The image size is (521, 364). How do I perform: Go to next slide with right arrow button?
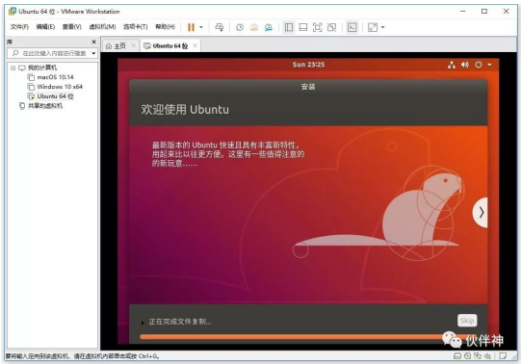481,212
